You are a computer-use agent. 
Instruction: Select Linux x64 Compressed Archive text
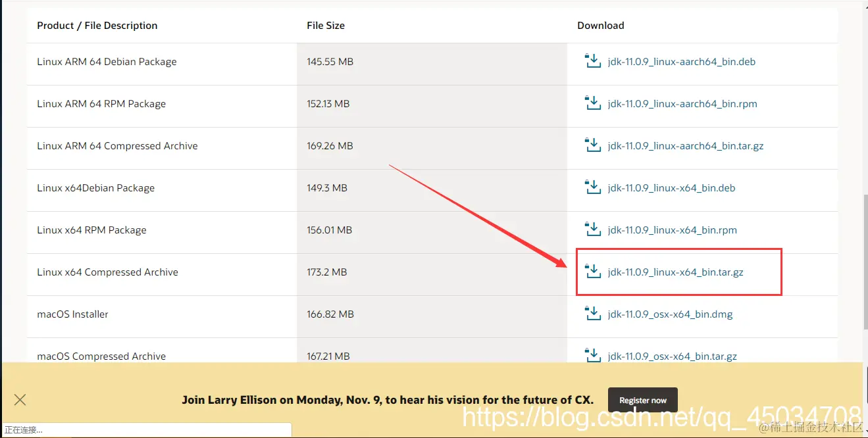(107, 272)
